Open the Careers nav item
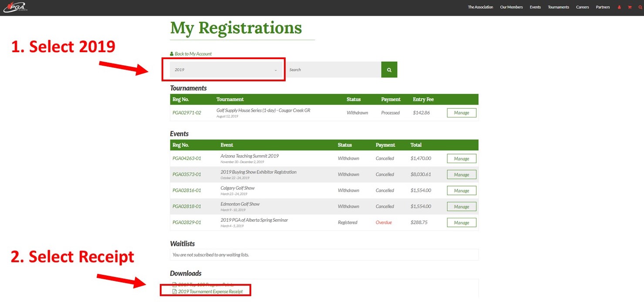Viewport: 644px width, 307px height. tap(582, 7)
